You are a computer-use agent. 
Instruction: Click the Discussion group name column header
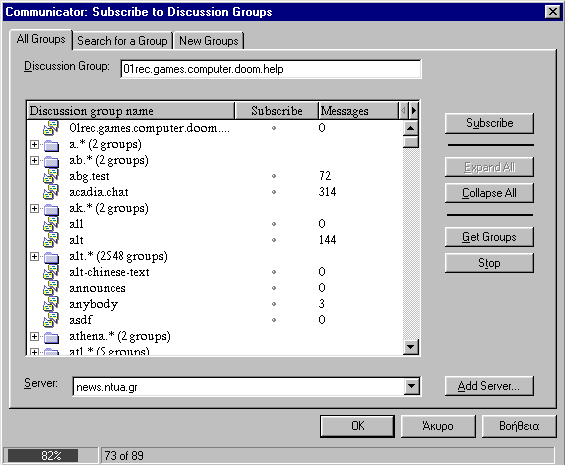pyautogui.click(x=130, y=110)
